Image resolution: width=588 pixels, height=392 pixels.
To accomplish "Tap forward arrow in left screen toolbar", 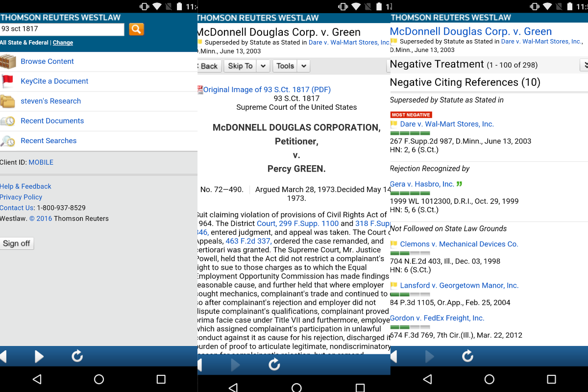I will pyautogui.click(x=39, y=357).
